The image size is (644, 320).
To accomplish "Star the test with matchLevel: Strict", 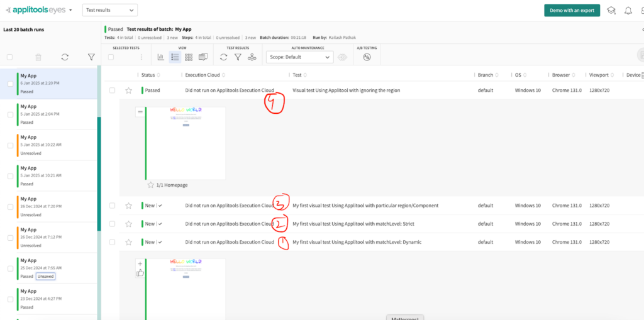I will (x=129, y=224).
